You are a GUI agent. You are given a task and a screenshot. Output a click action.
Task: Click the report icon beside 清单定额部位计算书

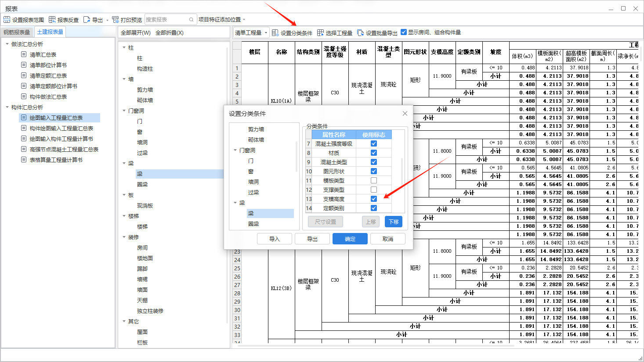24,86
